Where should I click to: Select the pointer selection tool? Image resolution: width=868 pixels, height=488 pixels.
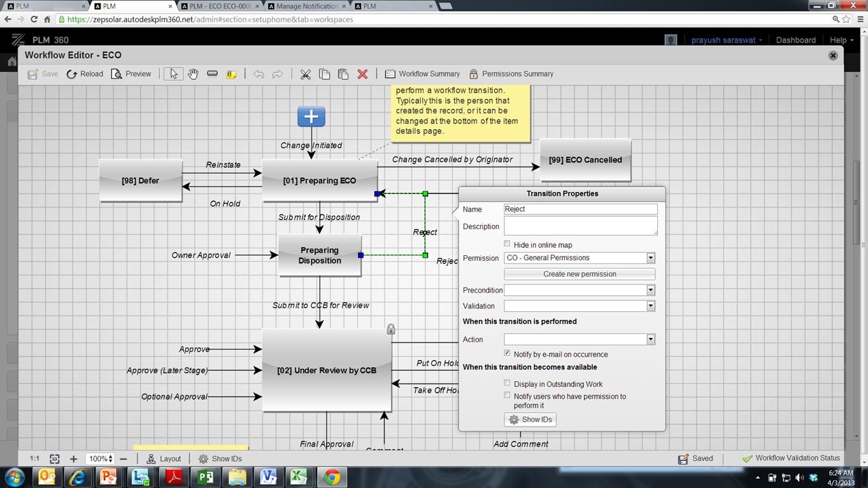pos(172,73)
